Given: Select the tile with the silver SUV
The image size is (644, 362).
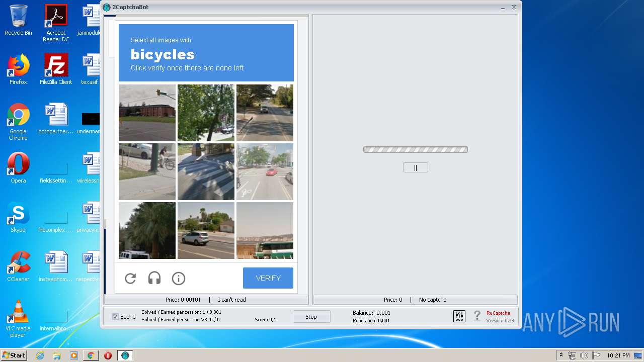Looking at the screenshot, I should (x=206, y=230).
